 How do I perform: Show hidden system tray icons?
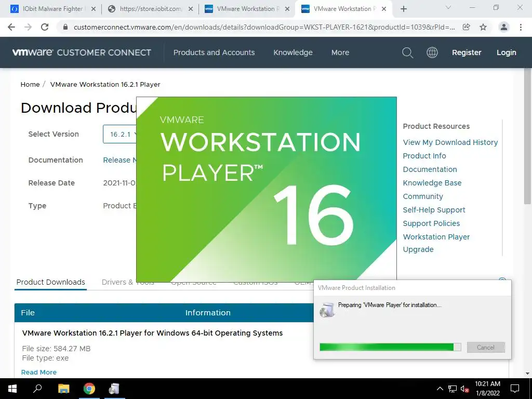[440, 389]
